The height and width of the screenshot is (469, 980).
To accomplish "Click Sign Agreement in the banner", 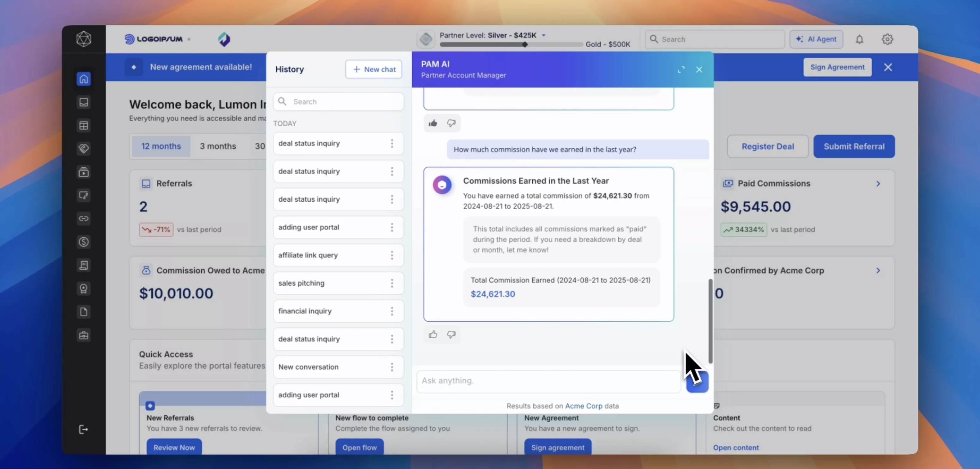I will click(x=837, y=67).
